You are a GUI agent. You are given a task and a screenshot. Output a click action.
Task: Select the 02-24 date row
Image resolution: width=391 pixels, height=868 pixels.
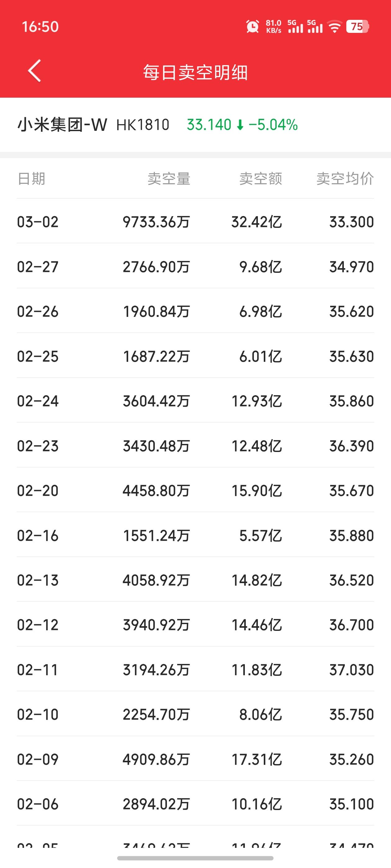click(x=195, y=401)
